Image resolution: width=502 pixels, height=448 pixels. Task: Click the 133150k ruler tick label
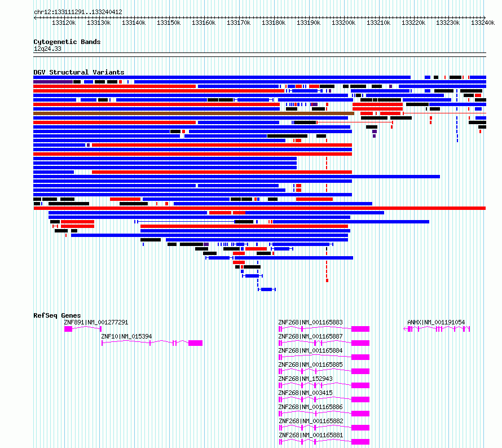coord(169,23)
